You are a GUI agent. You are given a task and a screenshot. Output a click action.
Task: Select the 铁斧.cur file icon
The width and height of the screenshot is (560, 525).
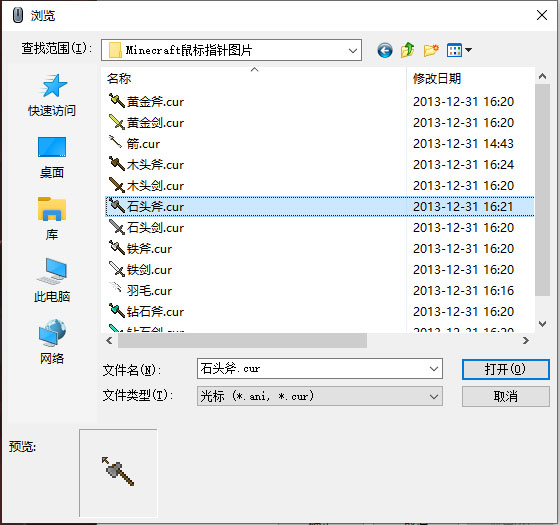116,248
